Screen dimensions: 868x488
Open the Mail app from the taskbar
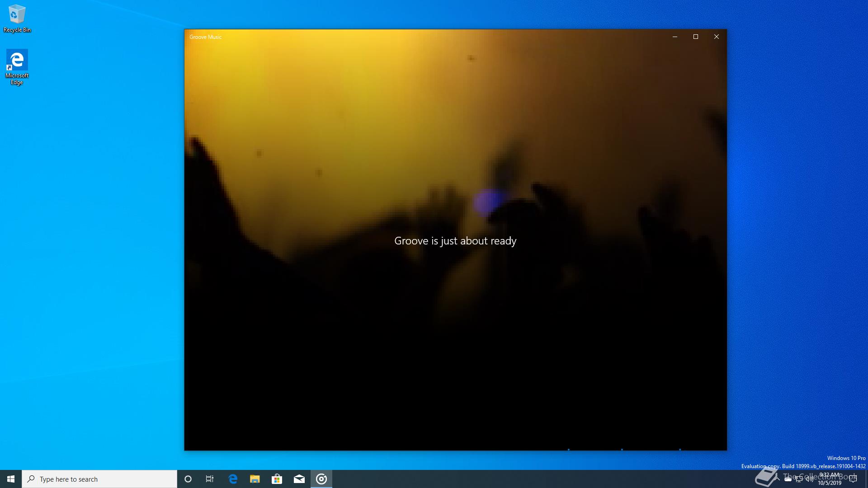[x=299, y=479]
